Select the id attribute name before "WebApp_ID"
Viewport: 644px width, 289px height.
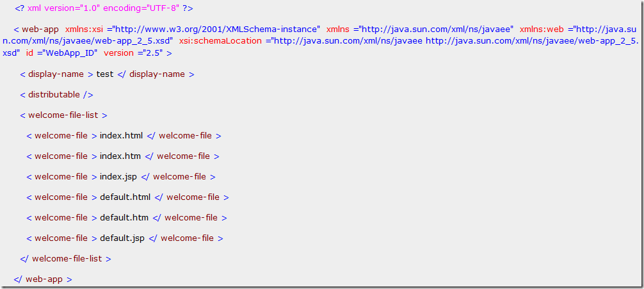[29, 53]
